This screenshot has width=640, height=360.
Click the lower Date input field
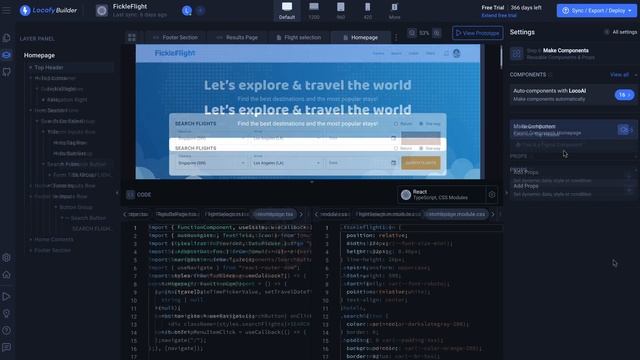point(362,163)
